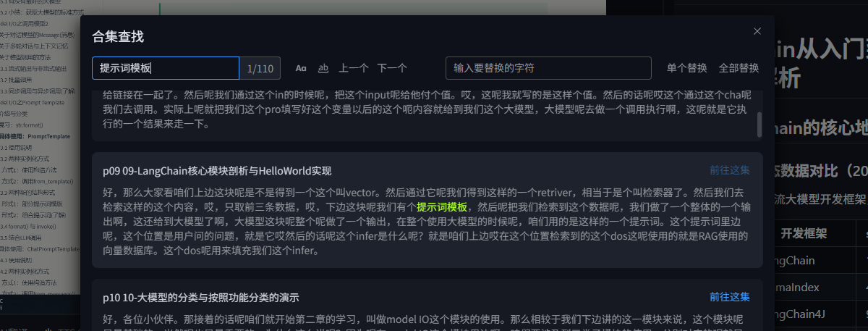This screenshot has width=868, height=331.
Task: Open outline item 3.4 format() 与 invoke()
Action: click(27, 227)
